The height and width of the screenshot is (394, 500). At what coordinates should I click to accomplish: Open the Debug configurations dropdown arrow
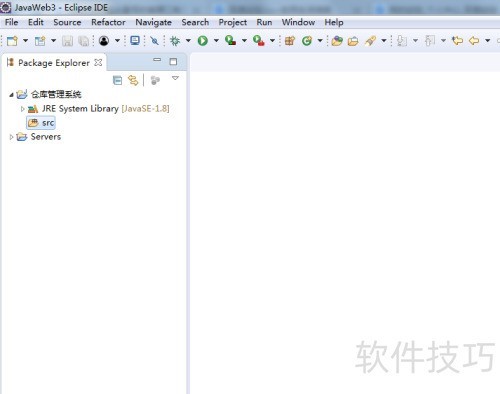[188, 41]
